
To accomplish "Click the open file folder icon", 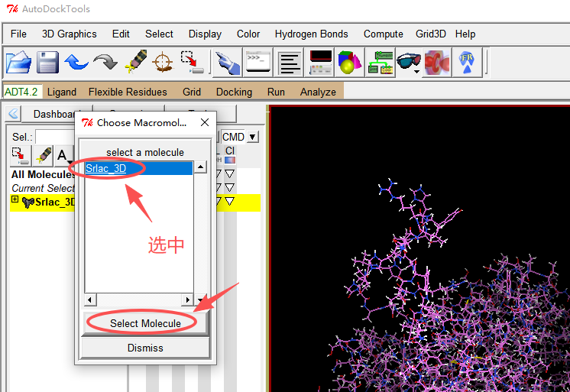I will 19,62.
